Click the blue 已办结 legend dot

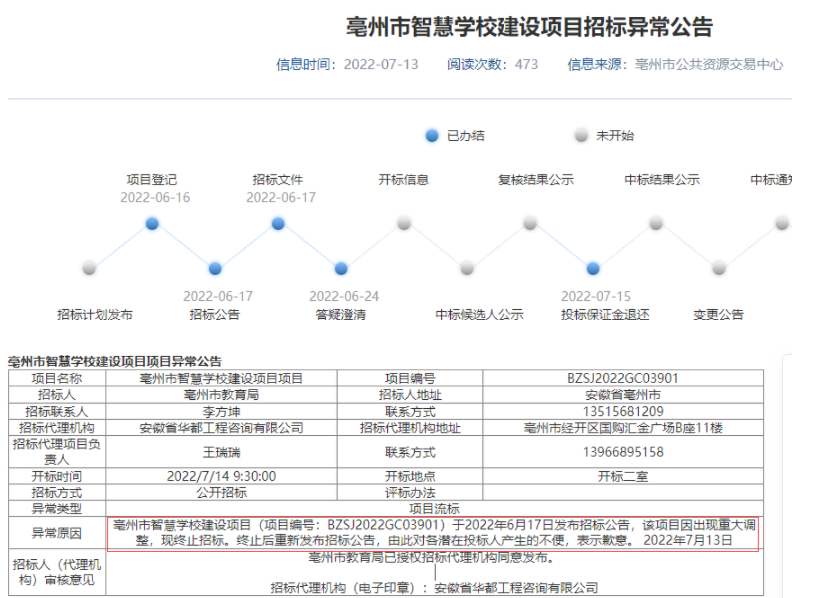(432, 135)
